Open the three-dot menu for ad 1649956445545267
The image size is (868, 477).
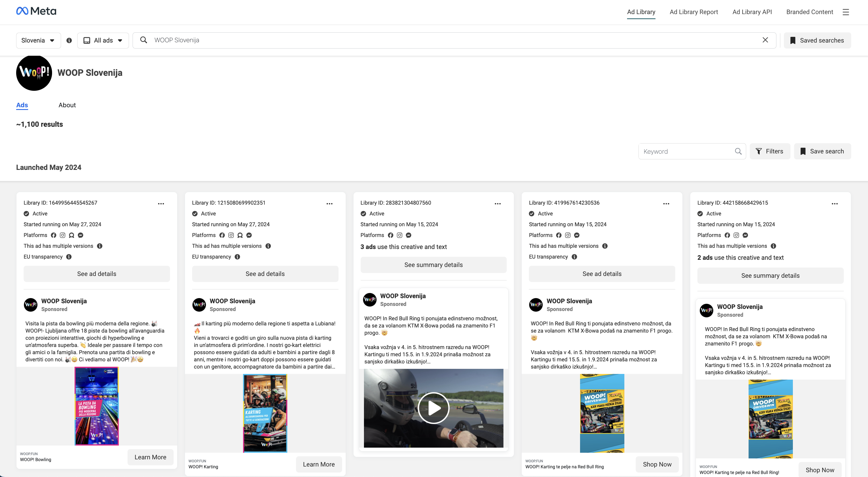[161, 204]
